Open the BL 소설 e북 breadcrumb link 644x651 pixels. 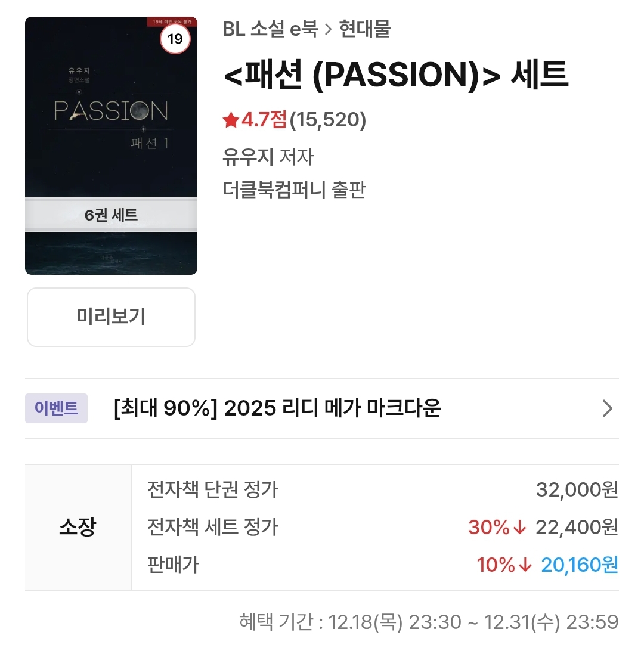click(270, 29)
